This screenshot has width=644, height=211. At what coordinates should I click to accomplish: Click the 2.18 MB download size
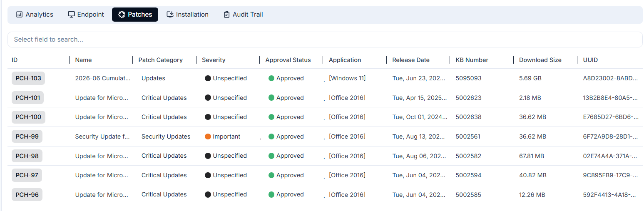pyautogui.click(x=530, y=98)
